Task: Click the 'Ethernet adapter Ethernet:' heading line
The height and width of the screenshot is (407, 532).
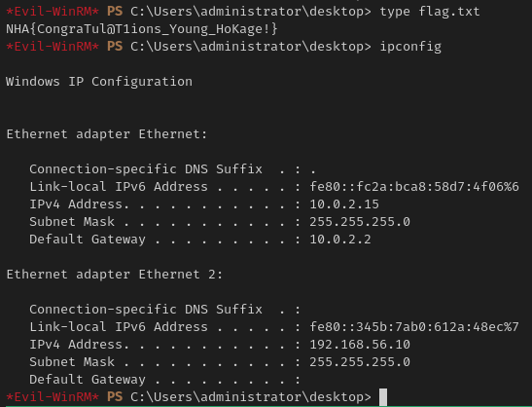Action: [x=107, y=134]
